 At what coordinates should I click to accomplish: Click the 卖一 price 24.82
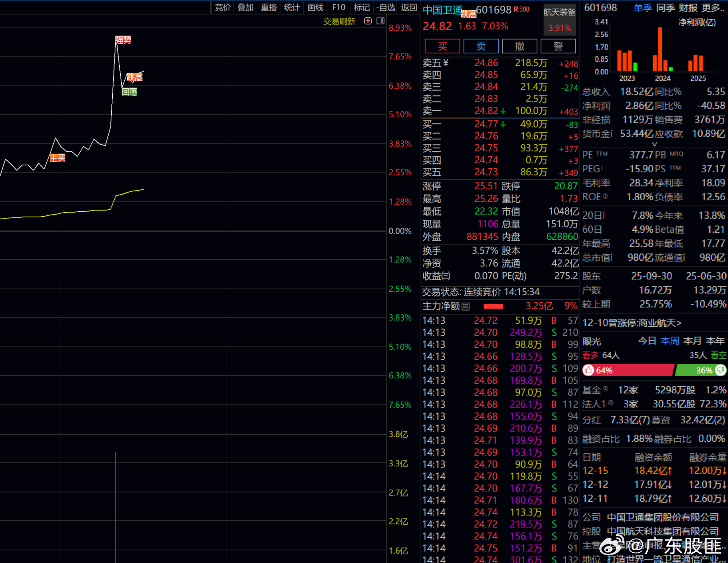pos(486,111)
